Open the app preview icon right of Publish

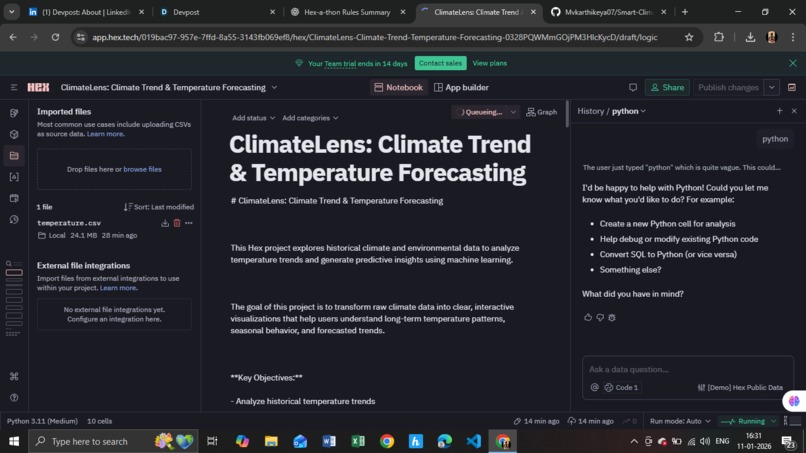point(792,87)
